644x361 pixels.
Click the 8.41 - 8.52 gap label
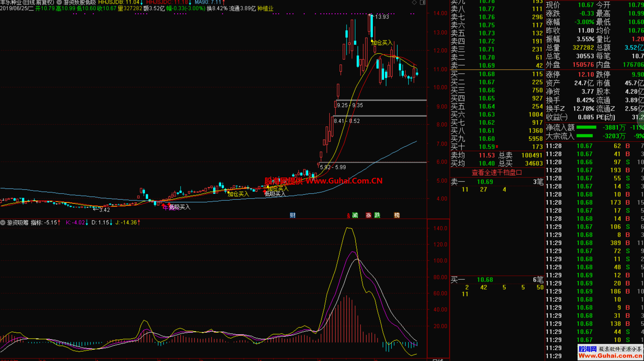(x=347, y=121)
